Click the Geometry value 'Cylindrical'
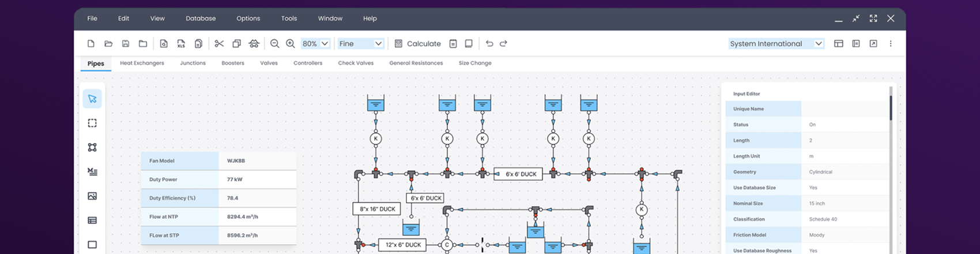Viewport: 980px width, 254px height. coord(820,171)
